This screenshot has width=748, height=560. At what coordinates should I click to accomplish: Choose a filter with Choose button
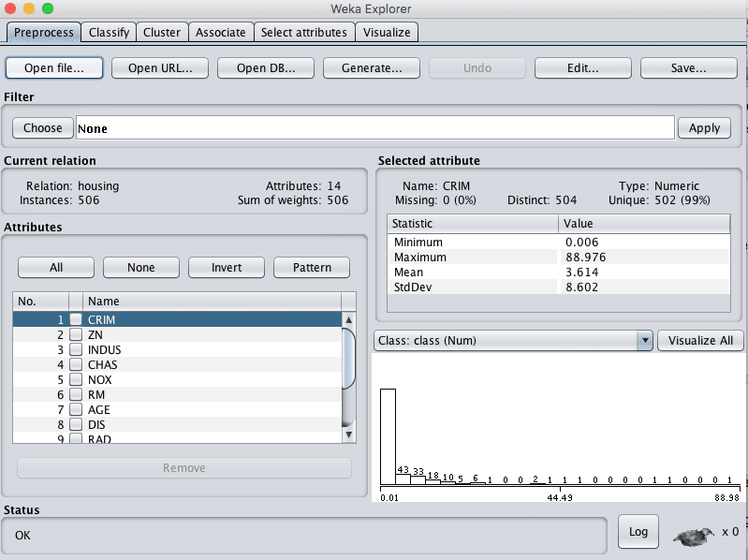(42, 128)
